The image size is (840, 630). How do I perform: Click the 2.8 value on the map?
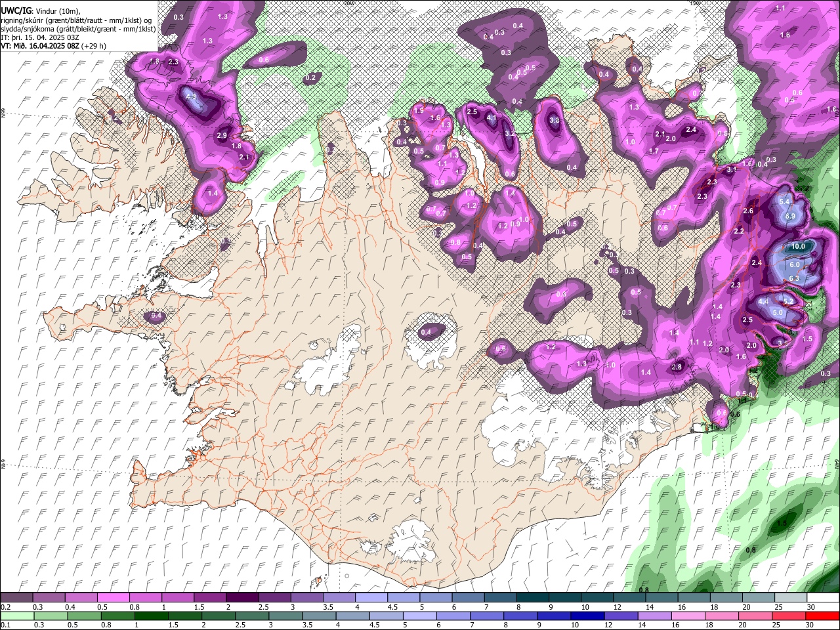tap(677, 367)
